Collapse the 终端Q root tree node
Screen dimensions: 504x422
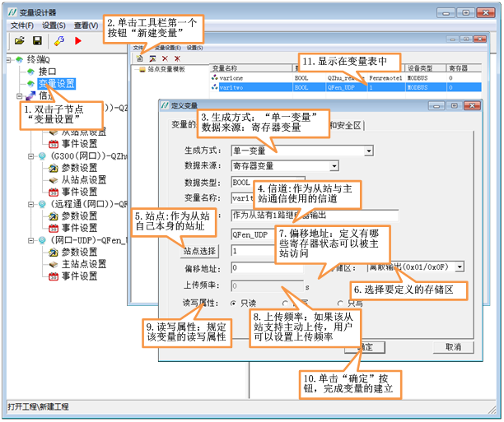click(9, 60)
